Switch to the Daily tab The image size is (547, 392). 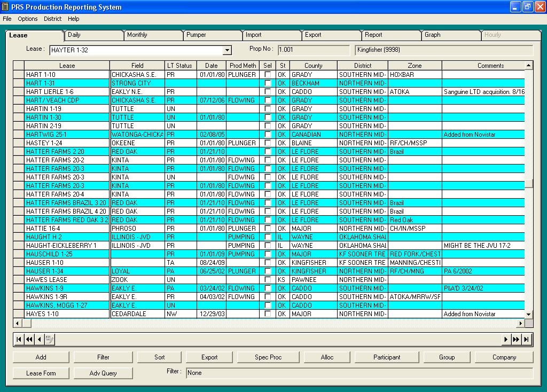tap(94, 34)
